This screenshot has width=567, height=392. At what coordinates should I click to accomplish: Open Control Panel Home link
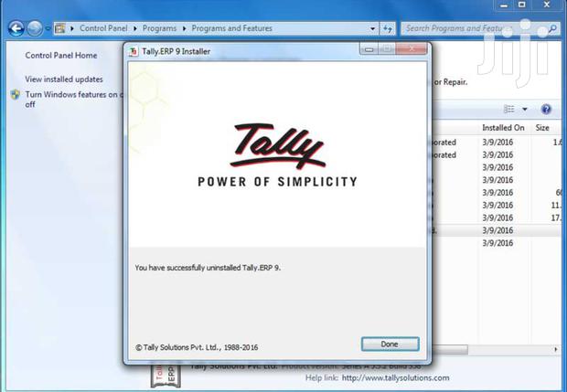61,55
